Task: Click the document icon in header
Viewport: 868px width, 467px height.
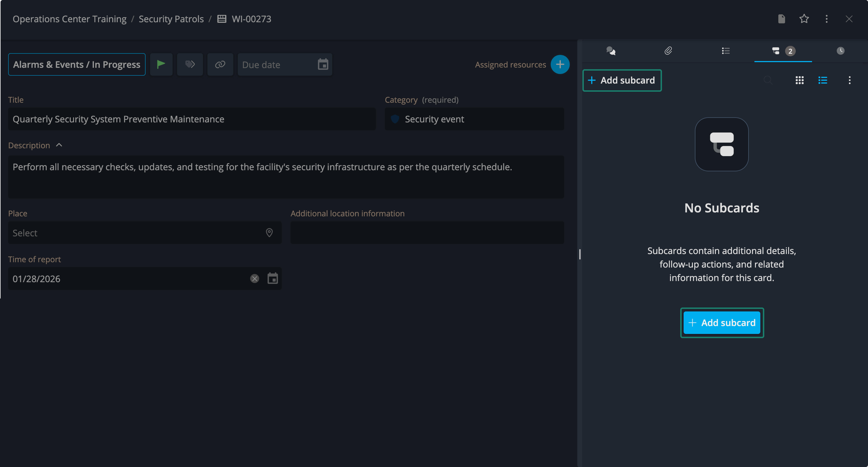Action: (x=781, y=19)
